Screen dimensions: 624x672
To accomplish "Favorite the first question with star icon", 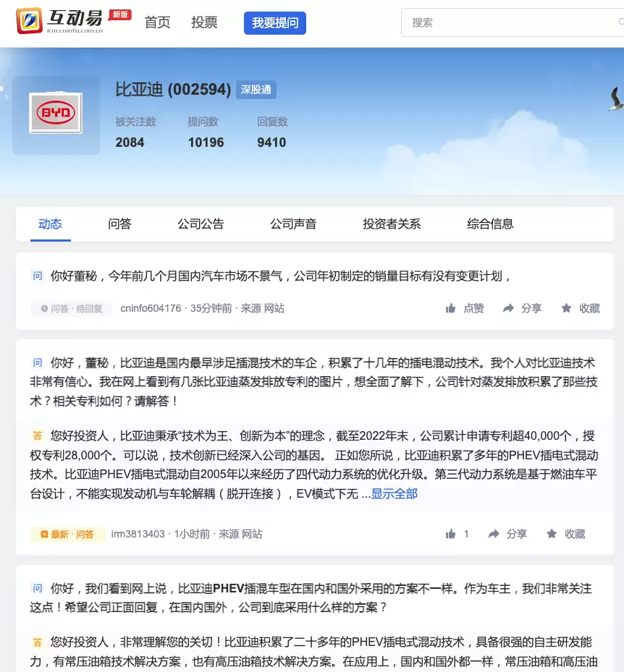I will click(566, 308).
